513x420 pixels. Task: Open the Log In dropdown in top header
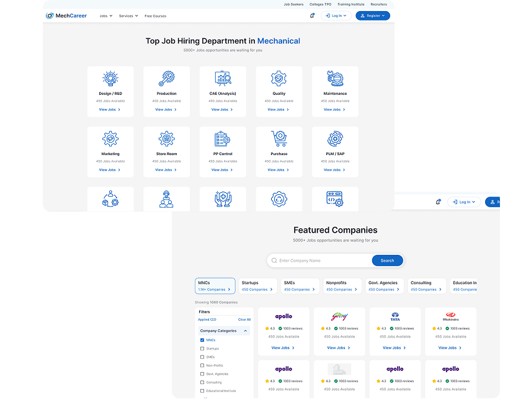click(x=336, y=16)
